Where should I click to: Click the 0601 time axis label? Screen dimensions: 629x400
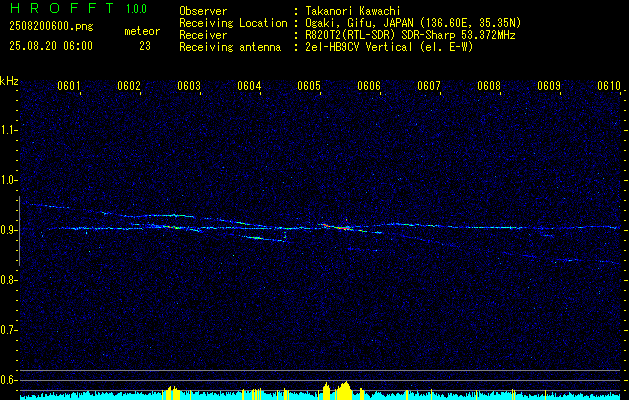(69, 86)
